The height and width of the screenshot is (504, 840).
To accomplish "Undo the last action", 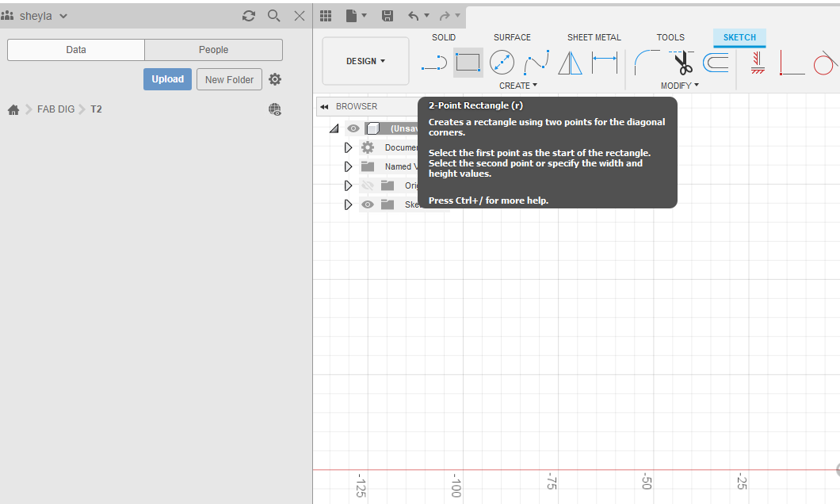I will click(413, 16).
